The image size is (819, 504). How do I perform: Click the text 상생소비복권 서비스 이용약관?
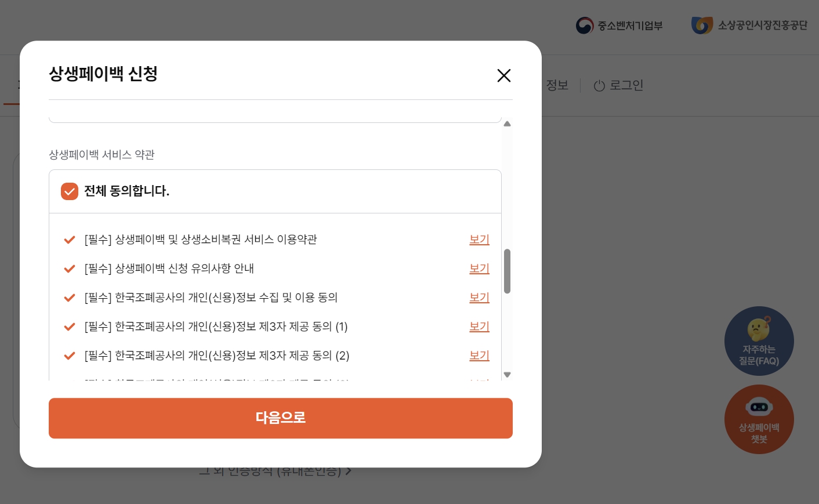pyautogui.click(x=249, y=240)
